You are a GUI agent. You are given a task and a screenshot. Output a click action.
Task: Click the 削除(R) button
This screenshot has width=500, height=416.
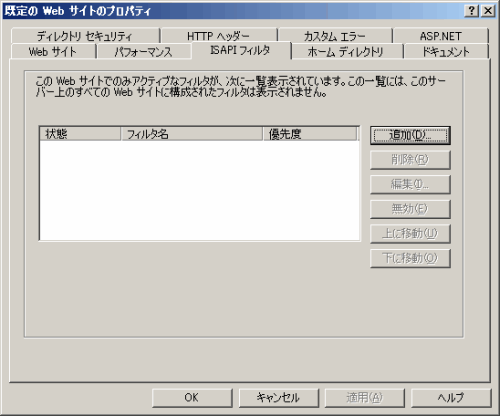pyautogui.click(x=410, y=160)
